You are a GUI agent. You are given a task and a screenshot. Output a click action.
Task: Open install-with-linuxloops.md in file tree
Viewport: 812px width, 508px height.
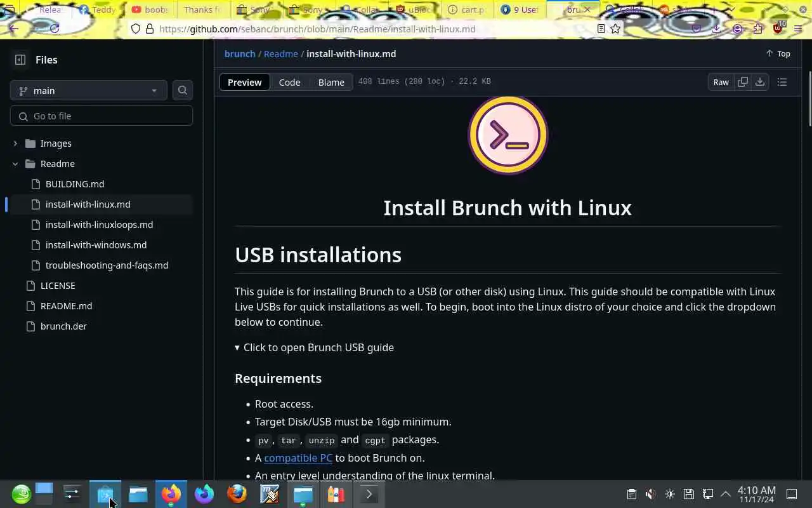[x=100, y=225]
